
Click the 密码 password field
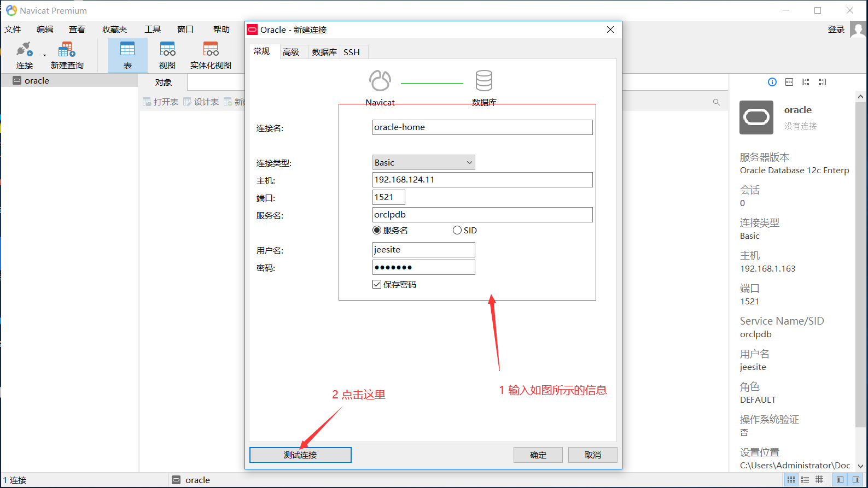[x=423, y=267]
